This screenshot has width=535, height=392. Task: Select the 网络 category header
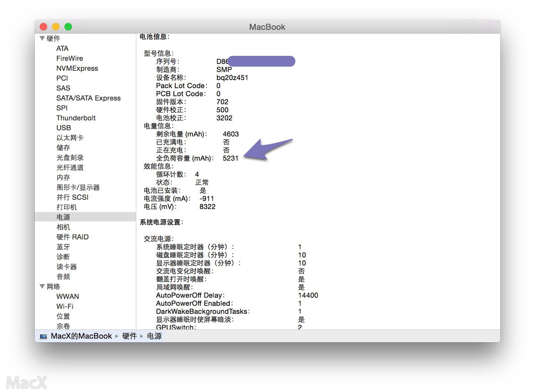pyautogui.click(x=53, y=286)
